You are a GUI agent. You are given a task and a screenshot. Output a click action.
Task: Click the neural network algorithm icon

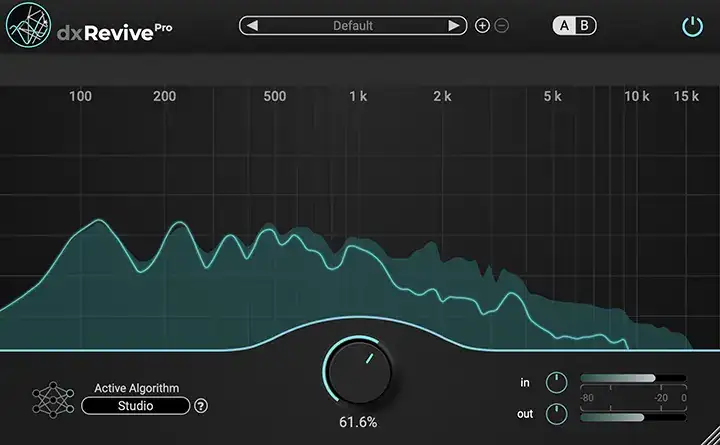(x=53, y=400)
